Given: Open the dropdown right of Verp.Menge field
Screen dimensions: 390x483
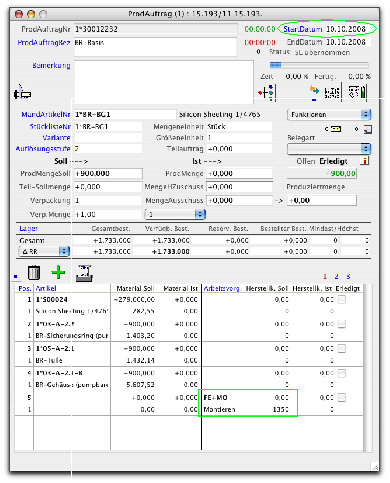Looking at the screenshot, I should click(175, 214).
